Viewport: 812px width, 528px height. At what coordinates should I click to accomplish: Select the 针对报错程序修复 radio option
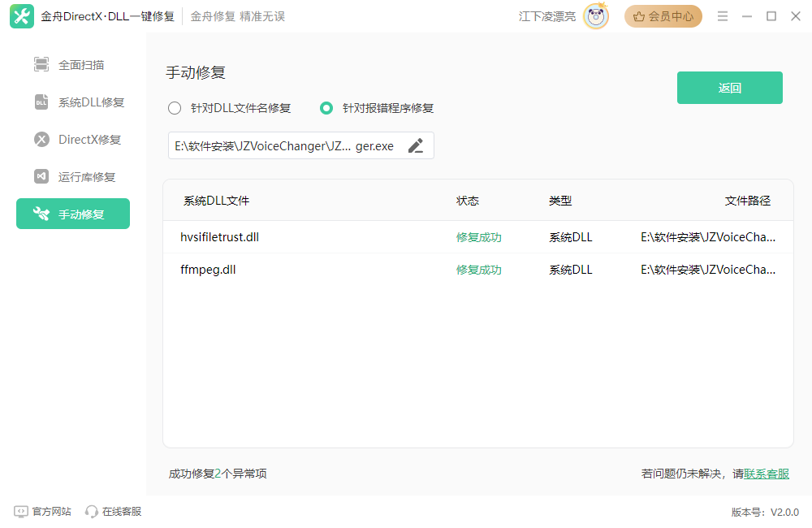coord(326,108)
